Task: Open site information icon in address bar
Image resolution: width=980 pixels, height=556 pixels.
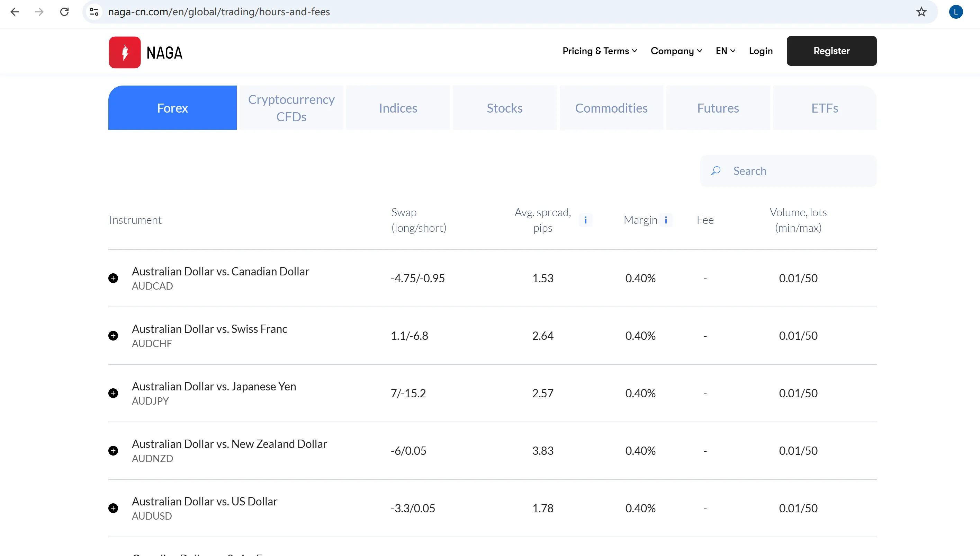Action: [x=94, y=12]
